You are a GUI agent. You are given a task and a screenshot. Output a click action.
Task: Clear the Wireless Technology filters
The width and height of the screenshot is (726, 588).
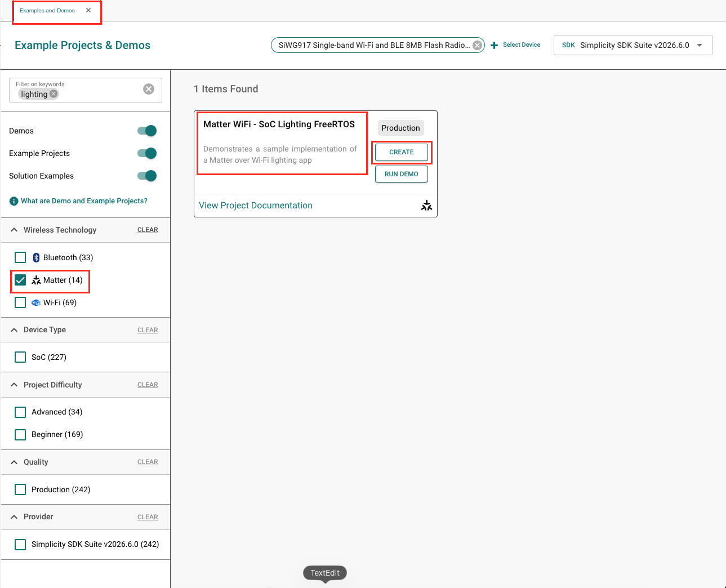[148, 230]
